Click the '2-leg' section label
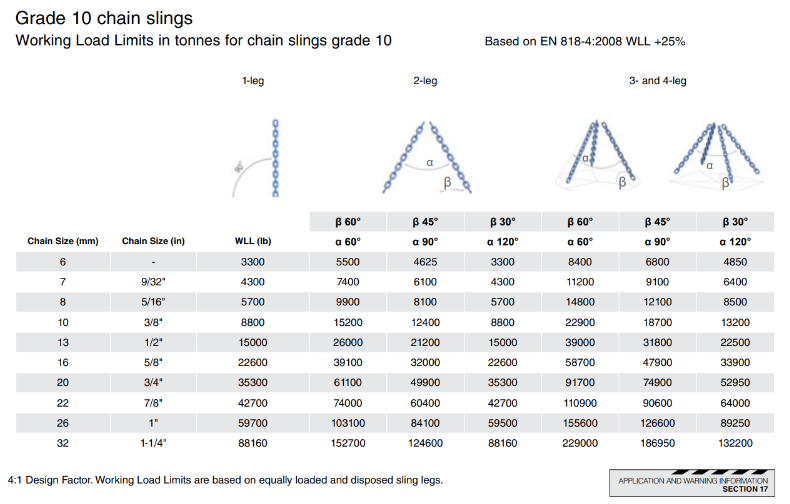 pos(425,80)
